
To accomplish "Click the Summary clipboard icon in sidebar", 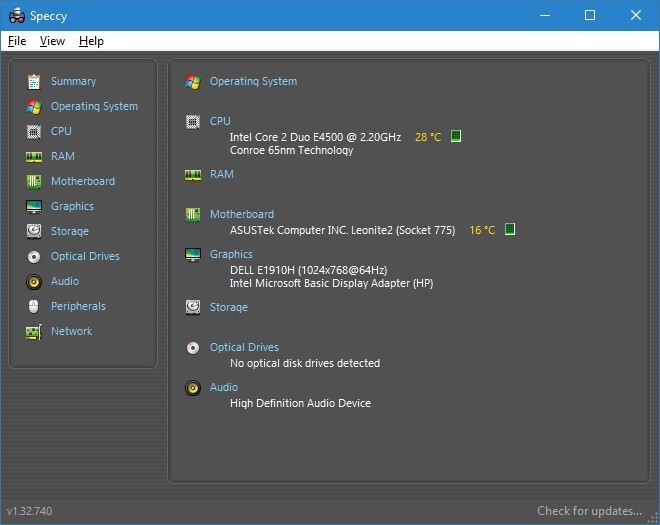I will (34, 82).
